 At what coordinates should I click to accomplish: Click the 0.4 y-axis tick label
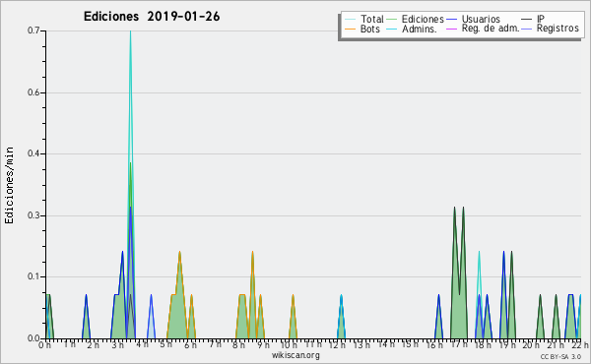33,153
